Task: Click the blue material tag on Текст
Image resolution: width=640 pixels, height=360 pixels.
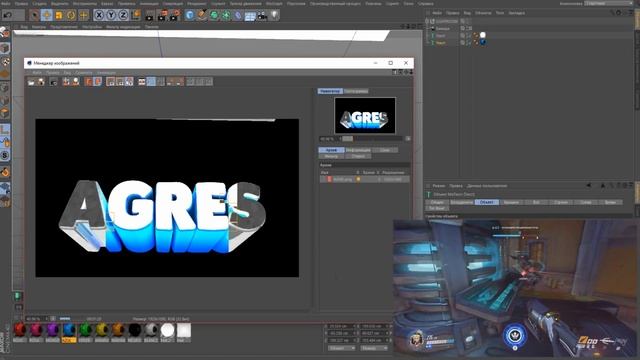Action: coord(483,42)
